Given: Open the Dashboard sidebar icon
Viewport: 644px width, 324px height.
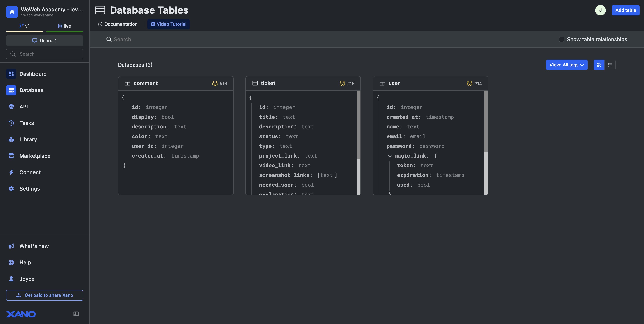Looking at the screenshot, I should (11, 74).
